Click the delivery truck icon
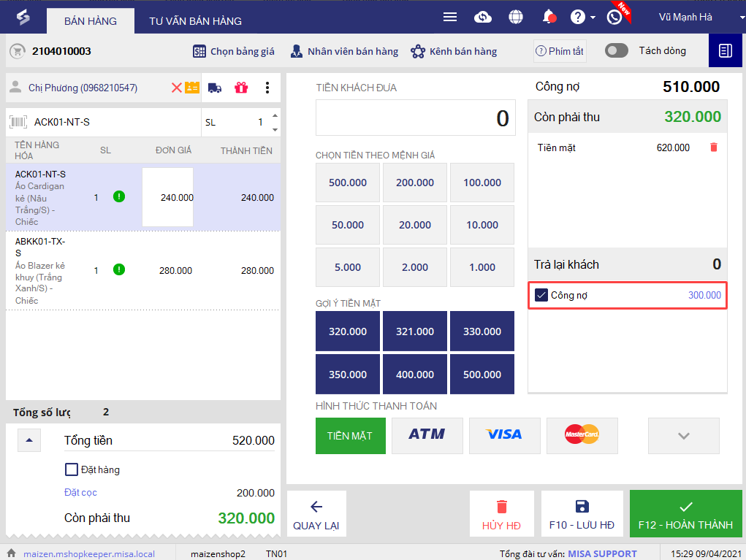746x560 pixels. 215,88
